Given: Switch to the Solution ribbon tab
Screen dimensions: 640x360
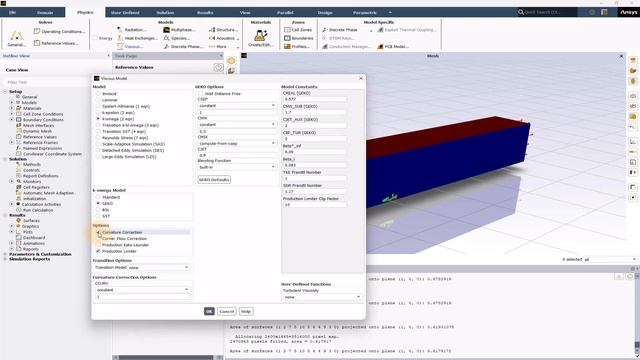Looking at the screenshot, I should click(165, 12).
